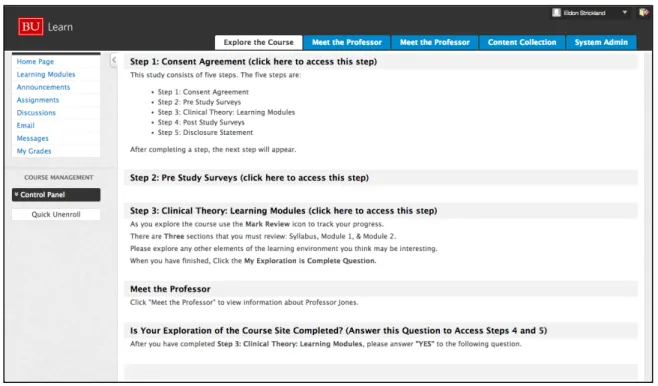Screen dimensions: 658x386
Task: Expand the Control Panel section
Action: tap(56, 195)
